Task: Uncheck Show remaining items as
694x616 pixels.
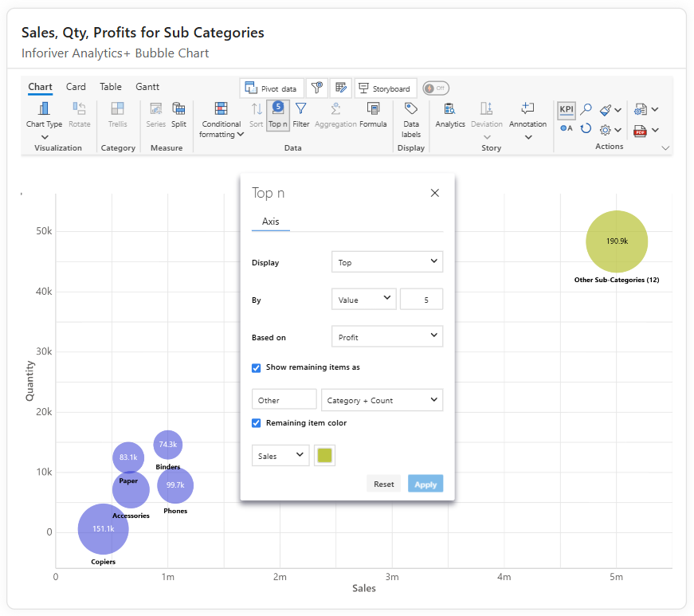Action: [257, 367]
